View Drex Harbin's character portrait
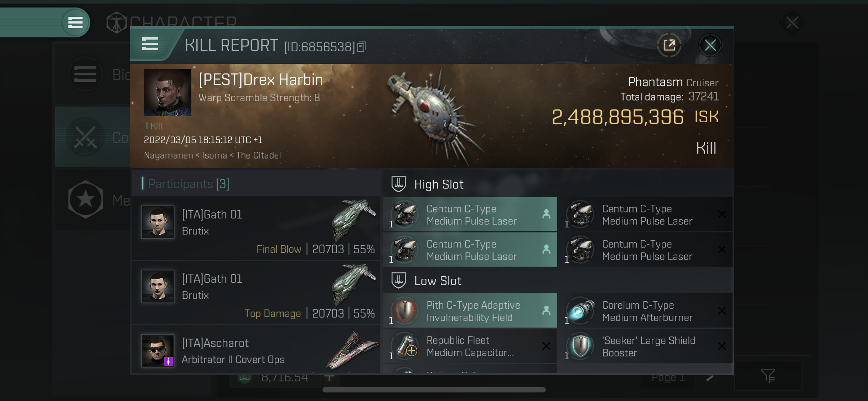The image size is (868, 401). tap(167, 92)
